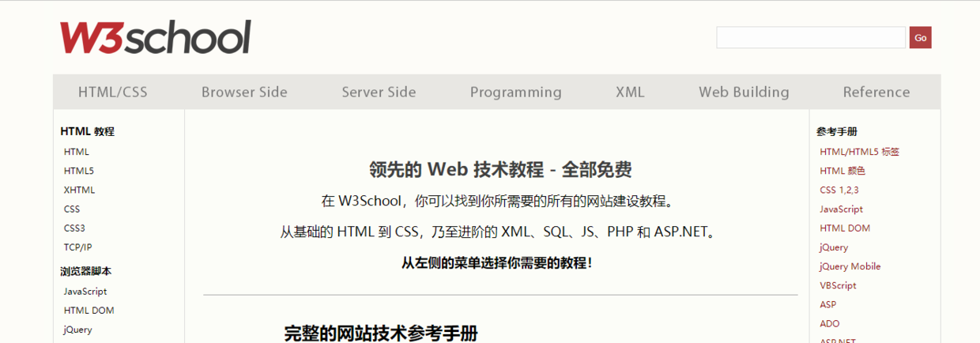Open the JavaScript link in left sidebar

(x=85, y=292)
